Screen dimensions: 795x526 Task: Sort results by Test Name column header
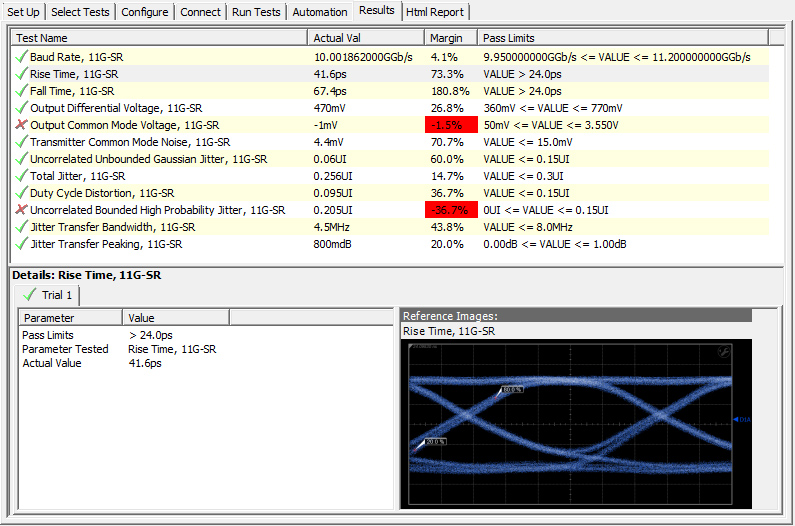click(160, 37)
